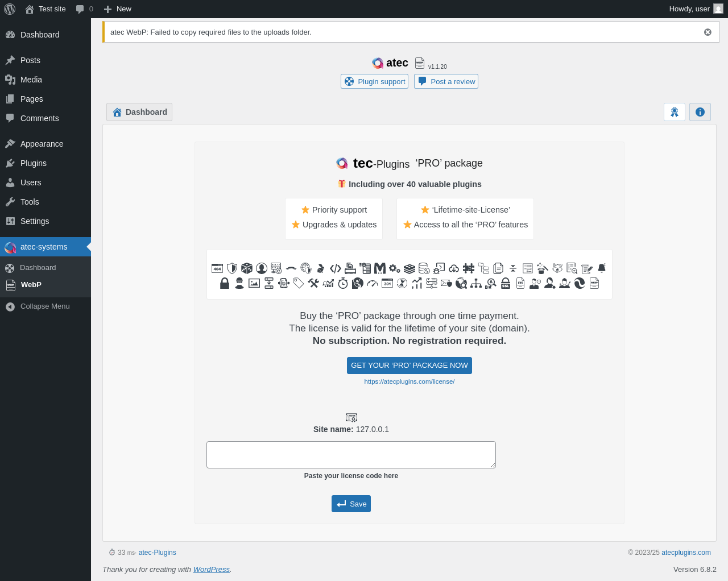Viewport: 728px width, 581px height.
Task: Open the Dashboard tab in plugin header
Action: [139, 112]
